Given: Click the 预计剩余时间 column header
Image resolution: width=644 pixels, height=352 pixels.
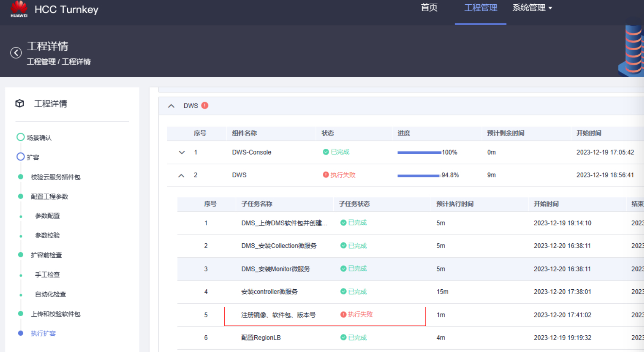Looking at the screenshot, I should pyautogui.click(x=506, y=133).
